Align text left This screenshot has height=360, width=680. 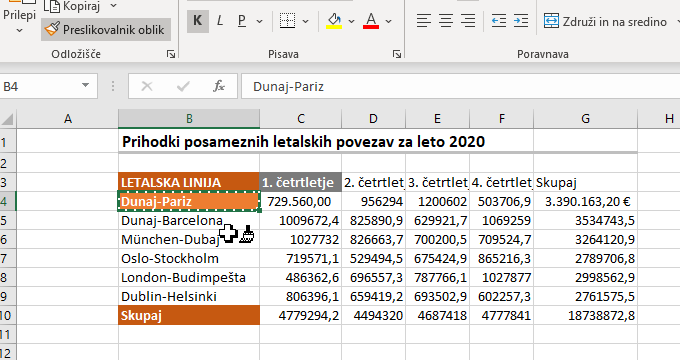(424, 21)
